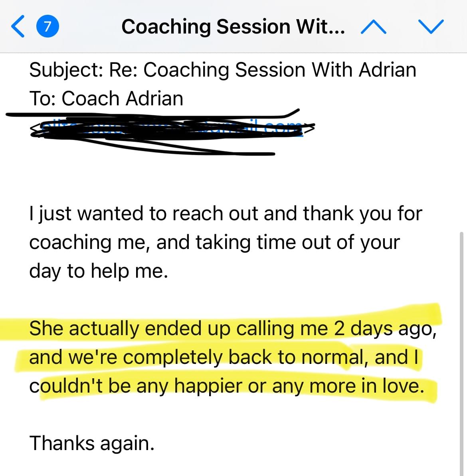Click the blacked-out email address link
Viewport: 467px width, 476px height.
click(x=172, y=130)
